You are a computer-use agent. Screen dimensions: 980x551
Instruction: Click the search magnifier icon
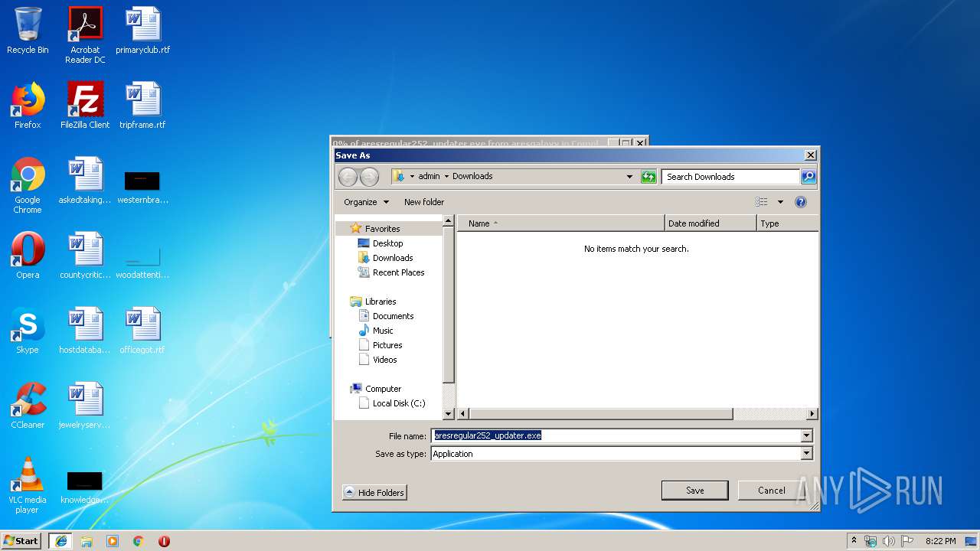click(808, 177)
